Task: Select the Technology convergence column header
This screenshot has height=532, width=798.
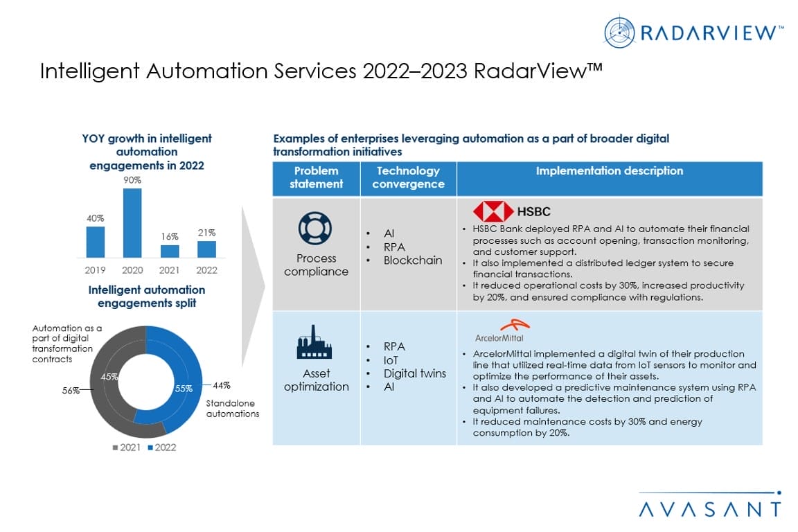Action: 408,178
